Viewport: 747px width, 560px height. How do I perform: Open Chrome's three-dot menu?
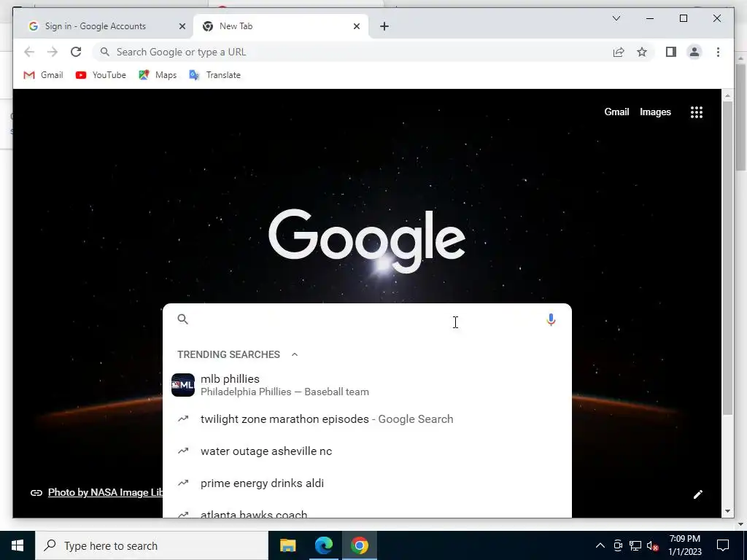718,52
